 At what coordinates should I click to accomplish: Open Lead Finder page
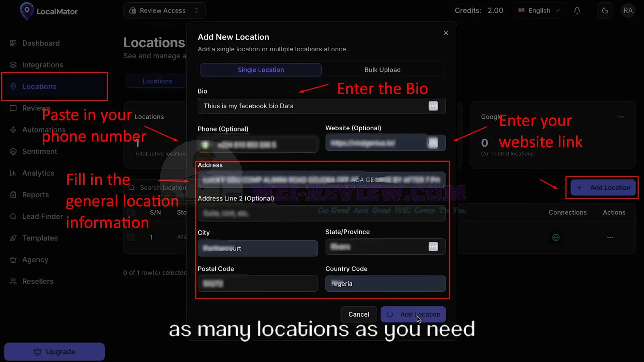click(42, 216)
